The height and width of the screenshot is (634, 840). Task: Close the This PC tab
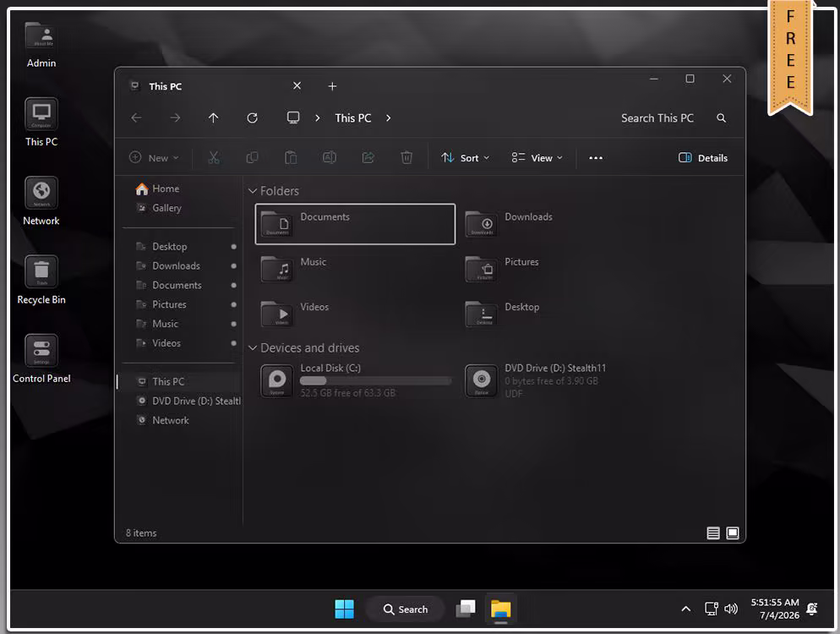297,85
